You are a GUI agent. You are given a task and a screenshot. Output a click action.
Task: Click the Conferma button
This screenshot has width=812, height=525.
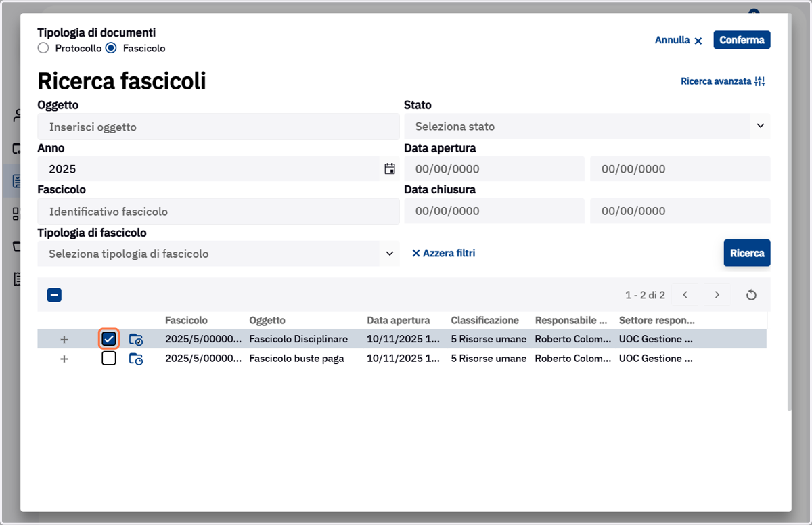[x=742, y=40]
